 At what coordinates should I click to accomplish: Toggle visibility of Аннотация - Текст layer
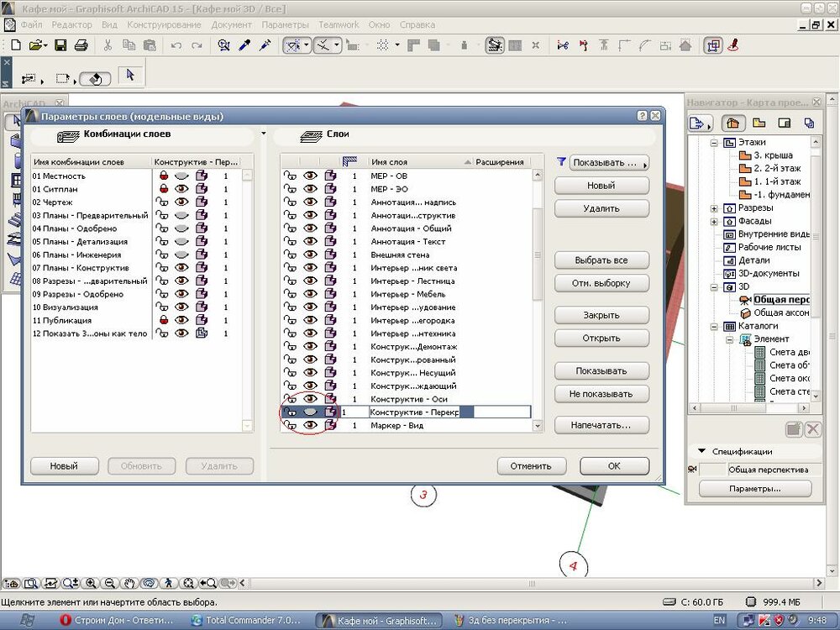[x=310, y=242]
